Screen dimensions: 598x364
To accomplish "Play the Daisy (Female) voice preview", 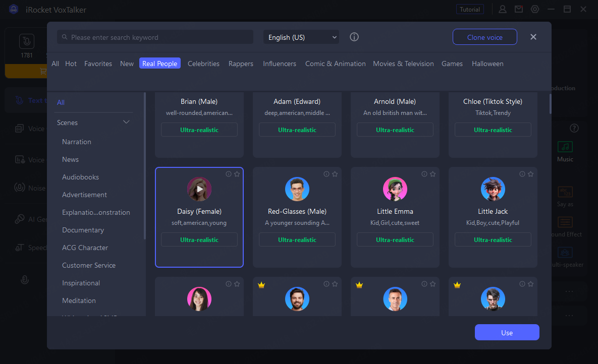I will click(x=199, y=189).
